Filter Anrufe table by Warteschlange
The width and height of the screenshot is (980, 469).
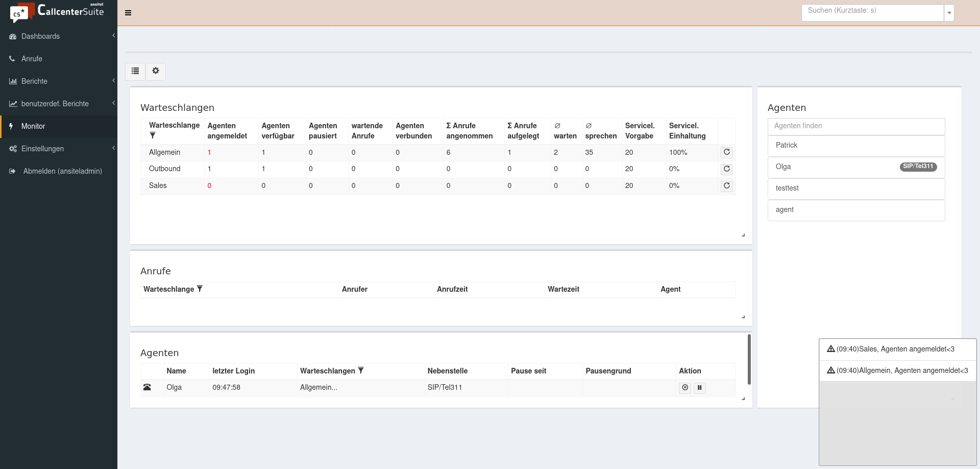coord(200,289)
